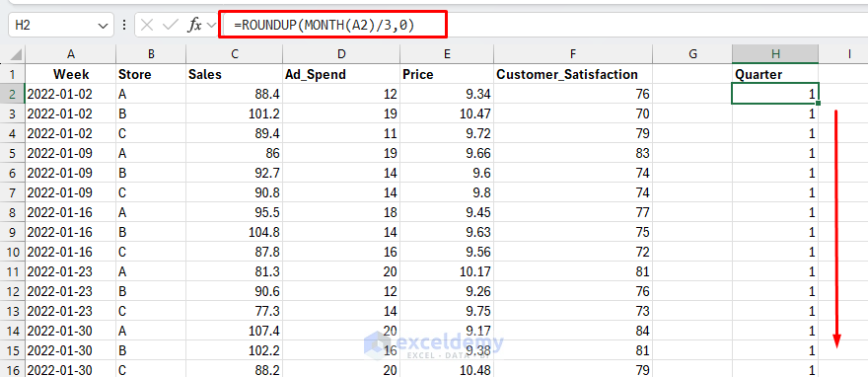This screenshot has width=868, height=377.
Task: Click Price cell with value 9.75
Action: [x=447, y=311]
